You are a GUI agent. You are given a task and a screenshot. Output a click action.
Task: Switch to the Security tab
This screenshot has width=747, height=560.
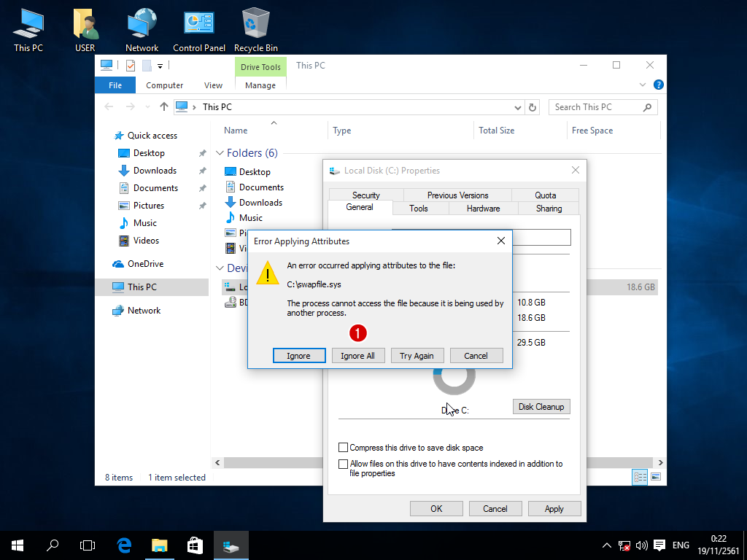click(x=365, y=195)
